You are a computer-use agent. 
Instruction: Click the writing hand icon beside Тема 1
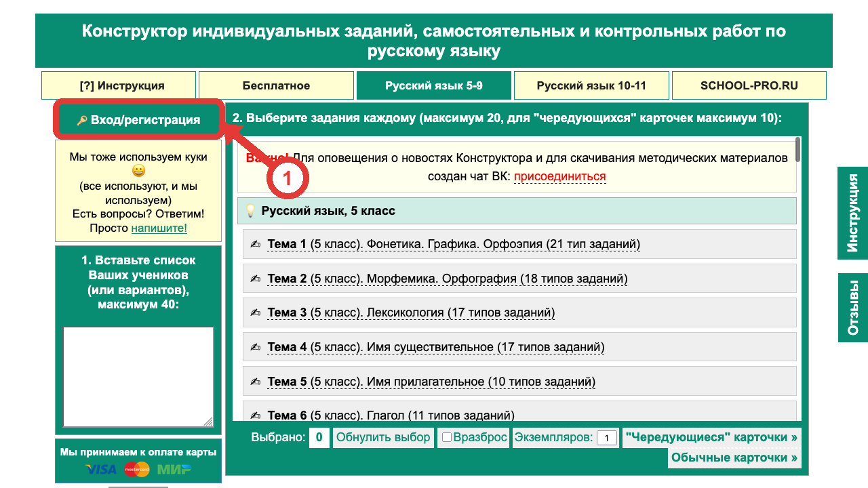tap(255, 244)
